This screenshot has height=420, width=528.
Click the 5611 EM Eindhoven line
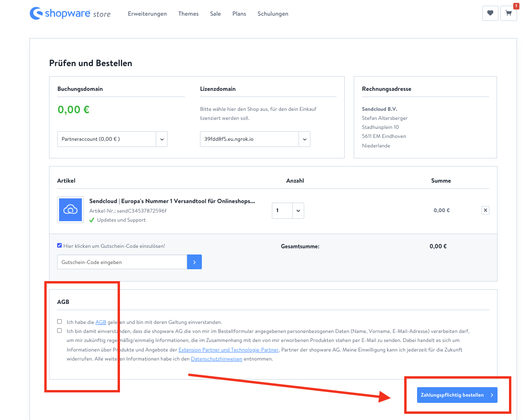384,137
